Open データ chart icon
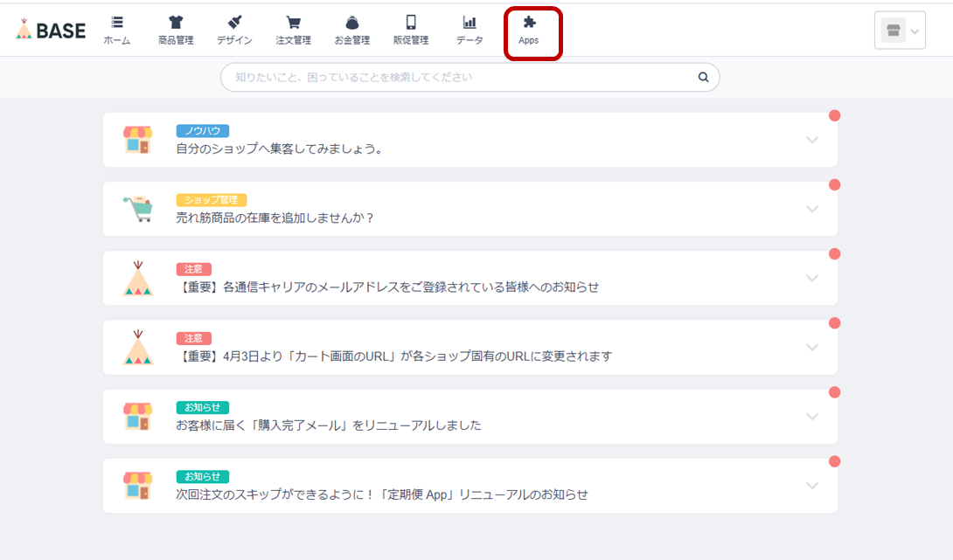Viewport: 953px width, 560px height. (x=470, y=23)
